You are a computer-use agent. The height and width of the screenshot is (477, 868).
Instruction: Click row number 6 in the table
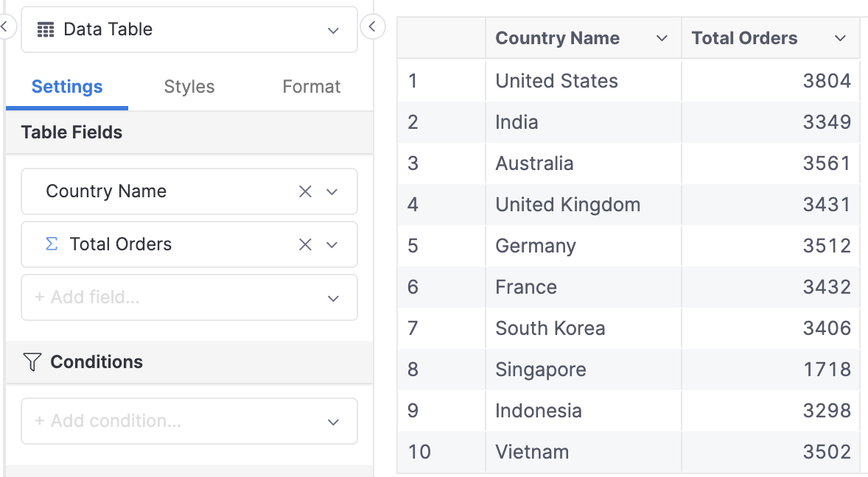[x=413, y=287]
